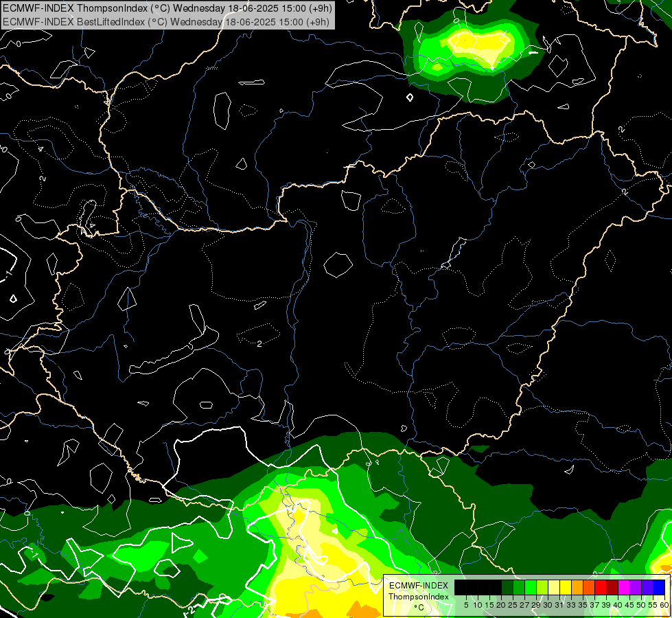The image size is (672, 618).
Task: Click the pure yellow 31–33 legend swatch
Action: click(566, 587)
